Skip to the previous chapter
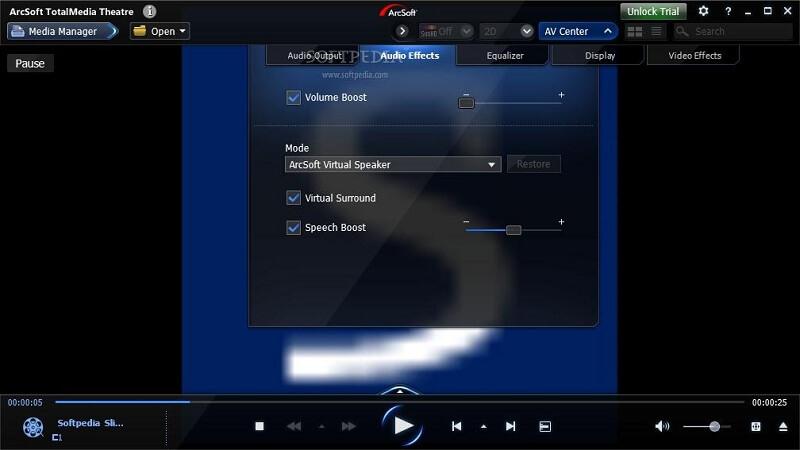This screenshot has width=800, height=450. 457,426
